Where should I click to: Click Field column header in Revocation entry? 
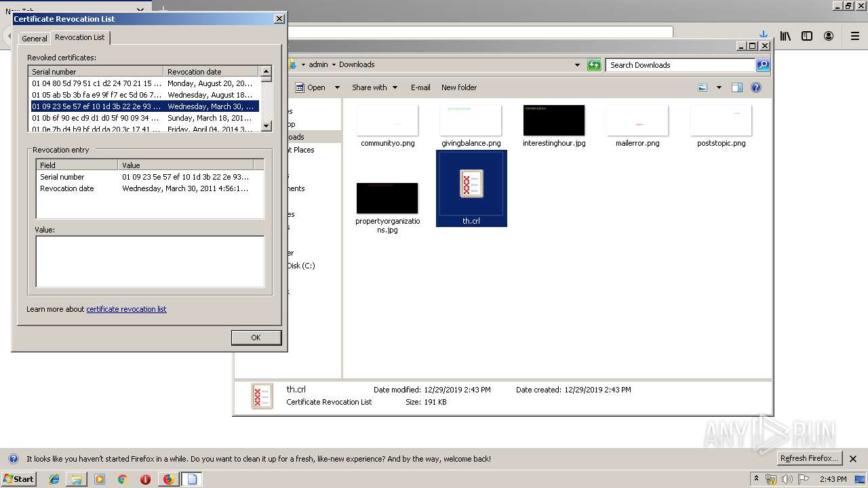pyautogui.click(x=77, y=165)
